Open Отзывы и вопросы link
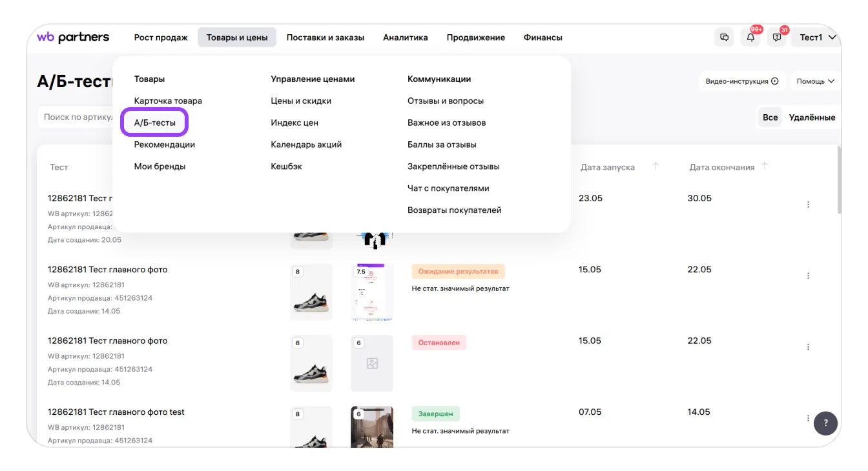Image resolution: width=868 pixels, height=471 pixels. pos(445,101)
